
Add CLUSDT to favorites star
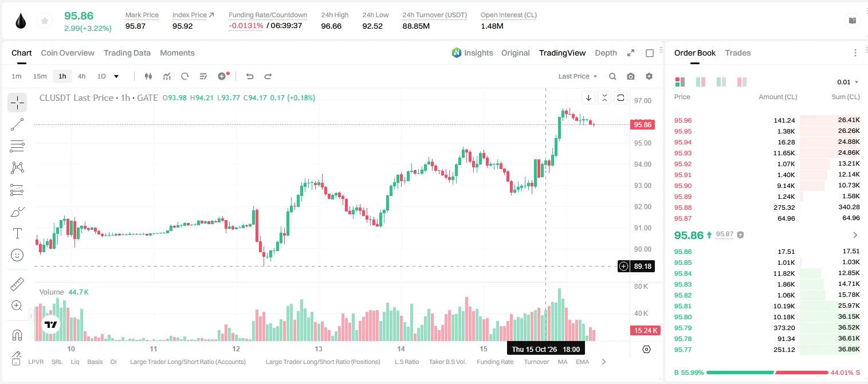[44, 21]
